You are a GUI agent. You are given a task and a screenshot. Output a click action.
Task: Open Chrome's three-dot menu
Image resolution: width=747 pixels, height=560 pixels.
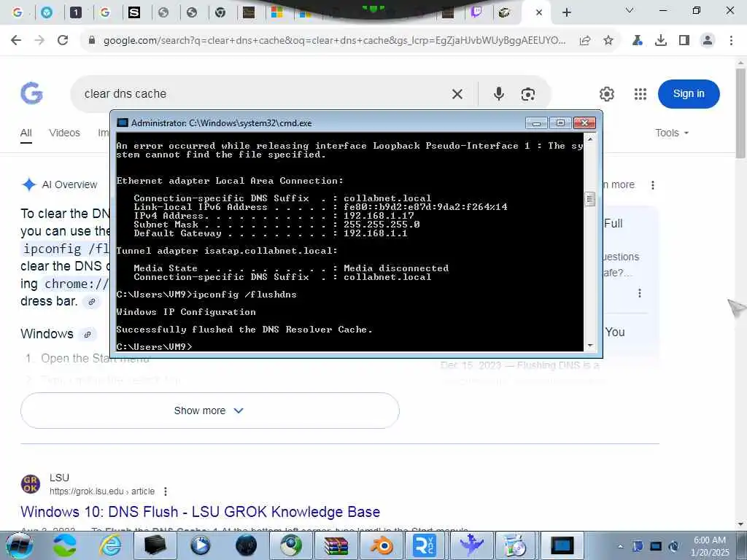pos(731,41)
